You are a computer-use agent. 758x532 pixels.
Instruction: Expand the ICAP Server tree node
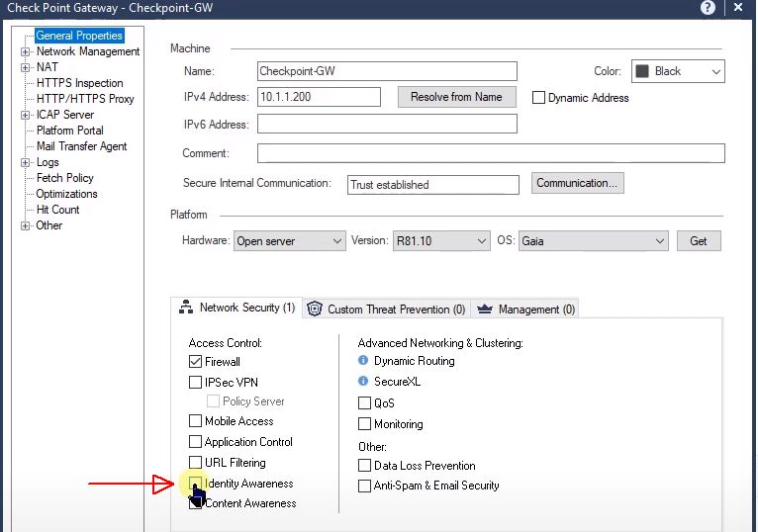coord(25,115)
